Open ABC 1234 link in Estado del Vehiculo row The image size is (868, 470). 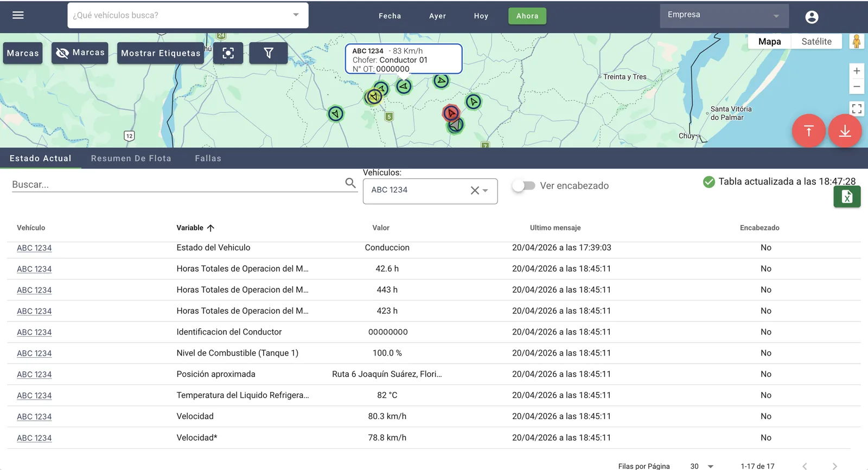(x=34, y=248)
